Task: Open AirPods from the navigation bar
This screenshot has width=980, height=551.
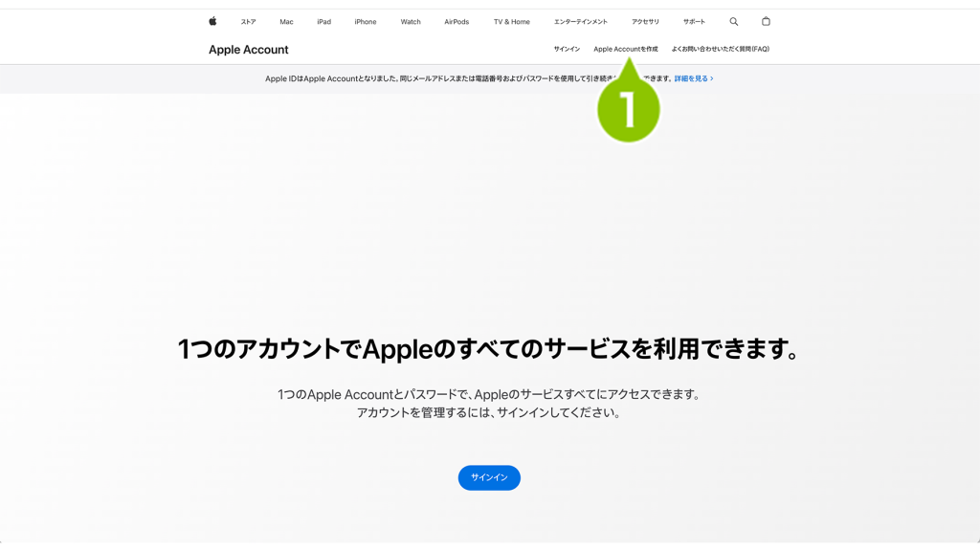Action: (x=457, y=22)
